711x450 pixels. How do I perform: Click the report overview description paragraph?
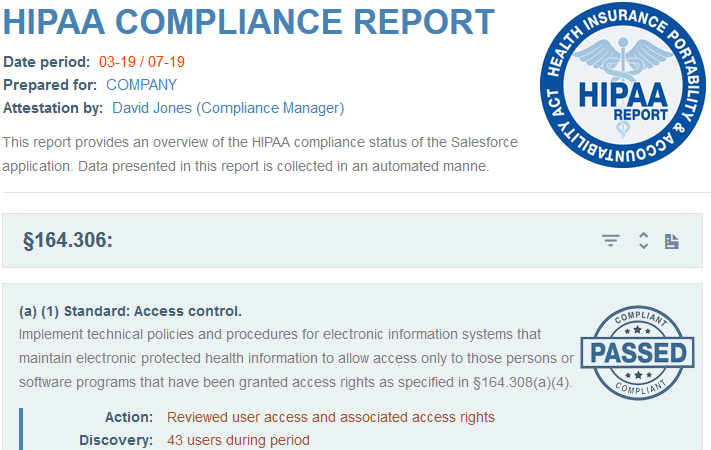tap(260, 154)
